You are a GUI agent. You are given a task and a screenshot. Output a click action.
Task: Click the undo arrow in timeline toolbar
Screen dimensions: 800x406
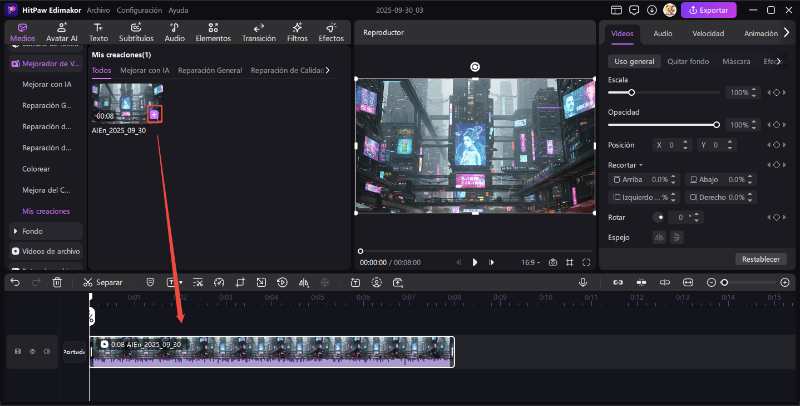[14, 282]
